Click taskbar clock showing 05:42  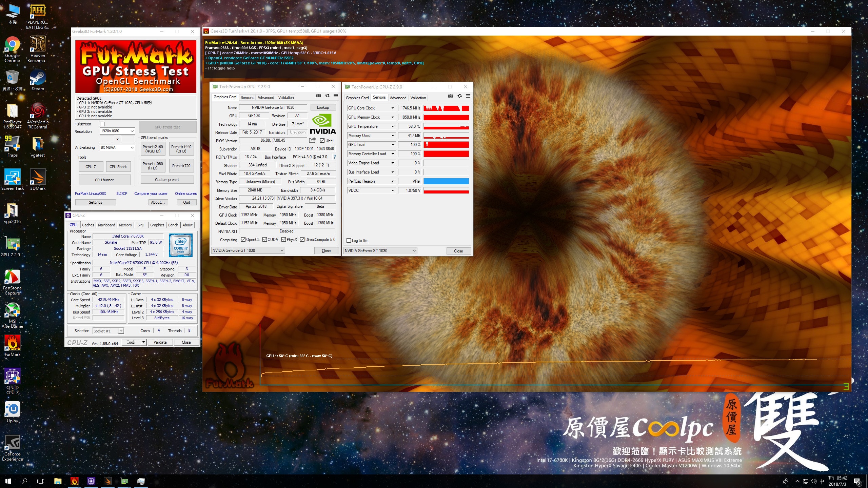(x=837, y=481)
